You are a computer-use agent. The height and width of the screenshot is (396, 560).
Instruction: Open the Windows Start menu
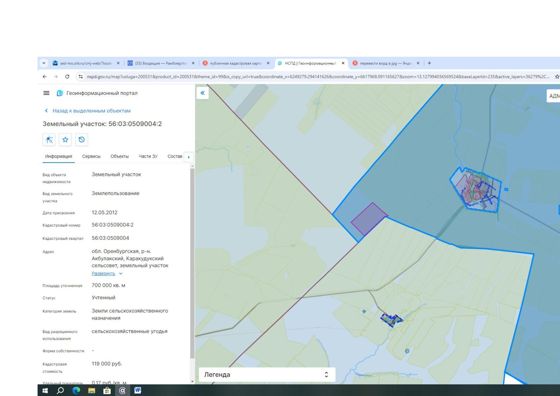click(45, 391)
